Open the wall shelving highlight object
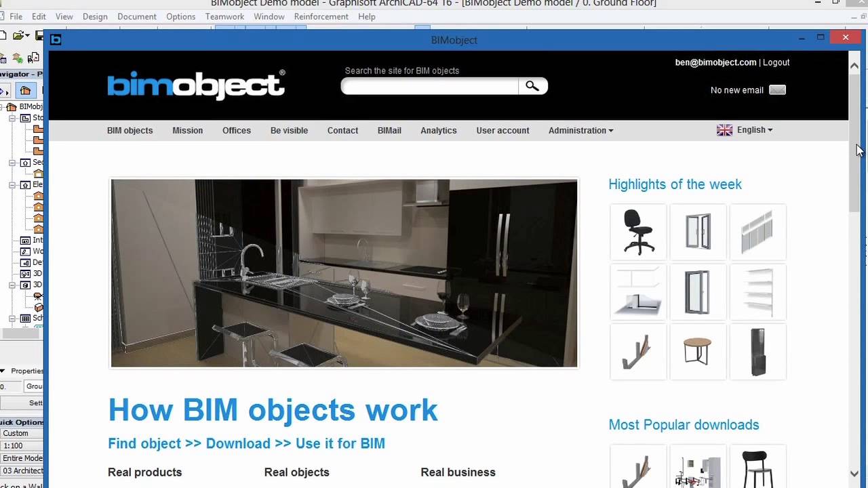This screenshot has width=868, height=488. [x=757, y=291]
